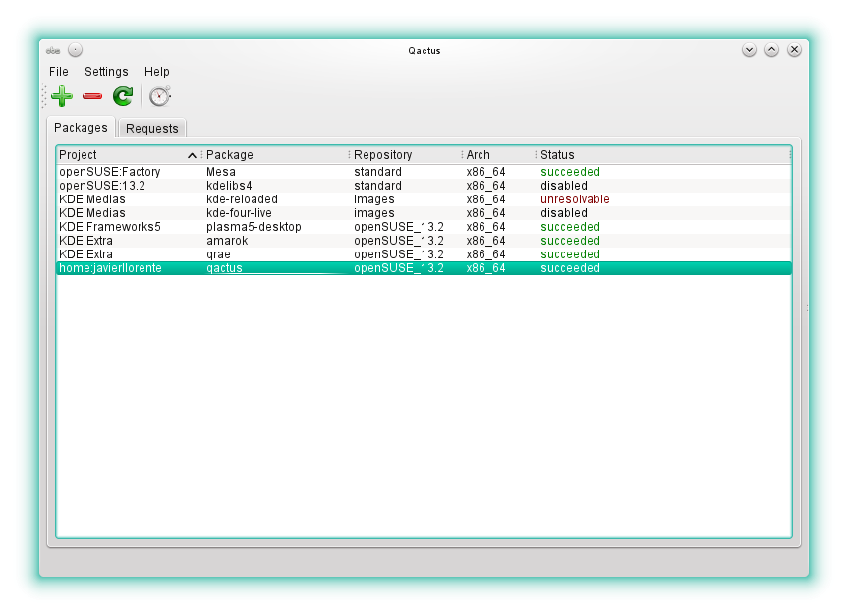The height and width of the screenshot is (616, 848).
Task: Click 'standard' repository in the Mesa row
Action: tap(377, 172)
